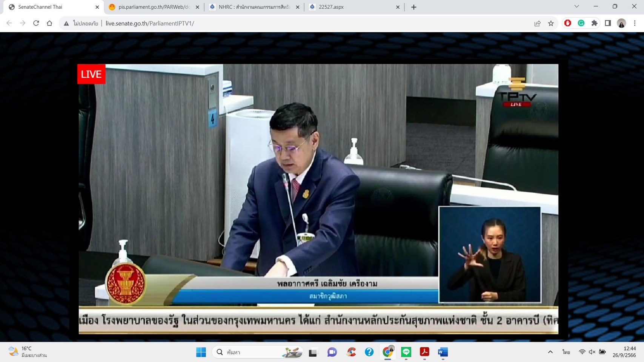Expand the tab search dropdown arrow
The width and height of the screenshot is (644, 362).
[576, 7]
